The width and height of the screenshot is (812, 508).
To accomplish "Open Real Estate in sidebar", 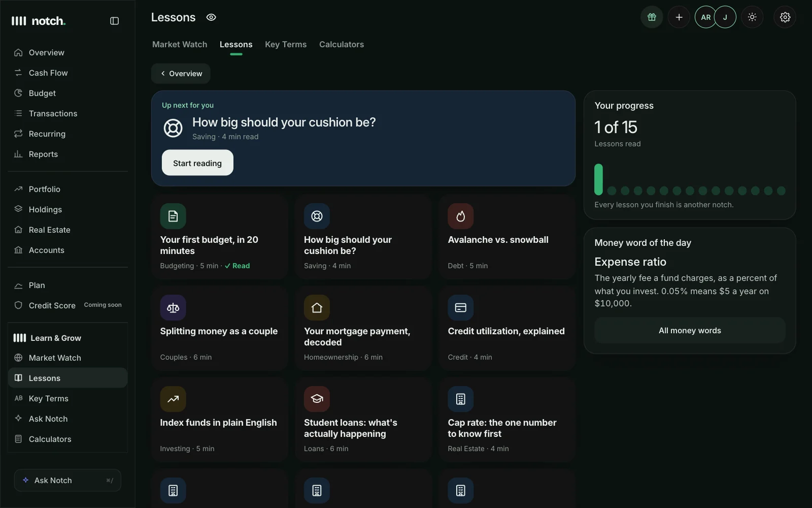I will [x=68, y=230].
